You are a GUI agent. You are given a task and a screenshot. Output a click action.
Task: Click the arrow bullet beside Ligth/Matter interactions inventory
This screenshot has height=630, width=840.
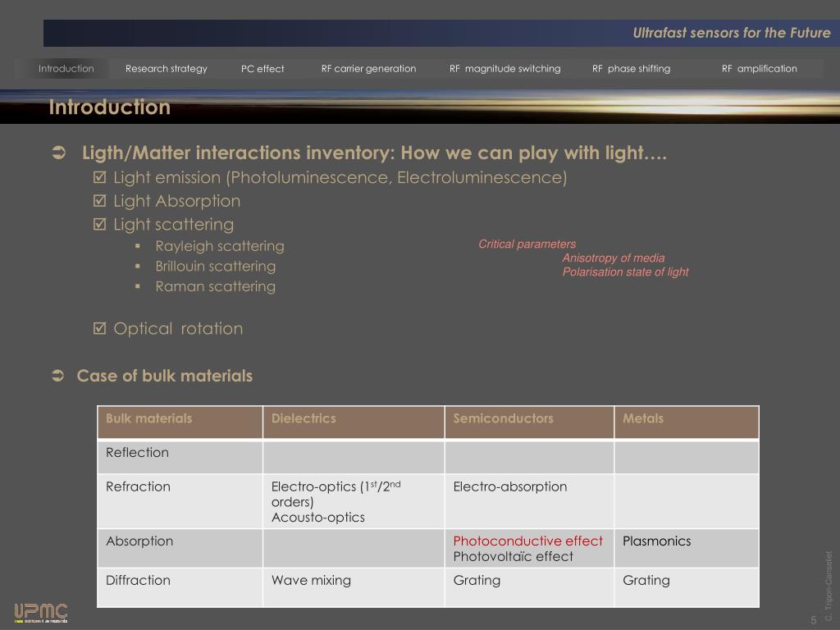(58, 153)
